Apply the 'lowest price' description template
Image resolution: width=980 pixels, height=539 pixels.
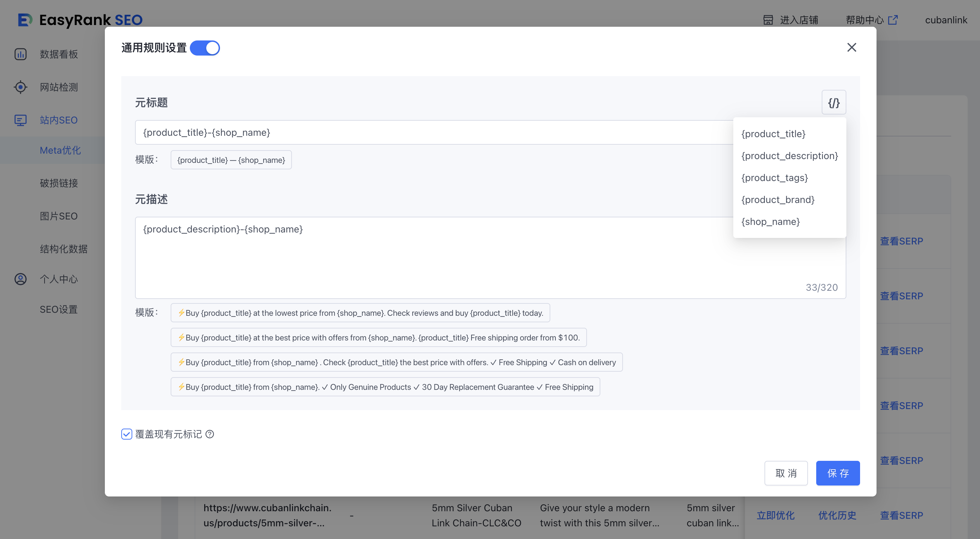360,313
